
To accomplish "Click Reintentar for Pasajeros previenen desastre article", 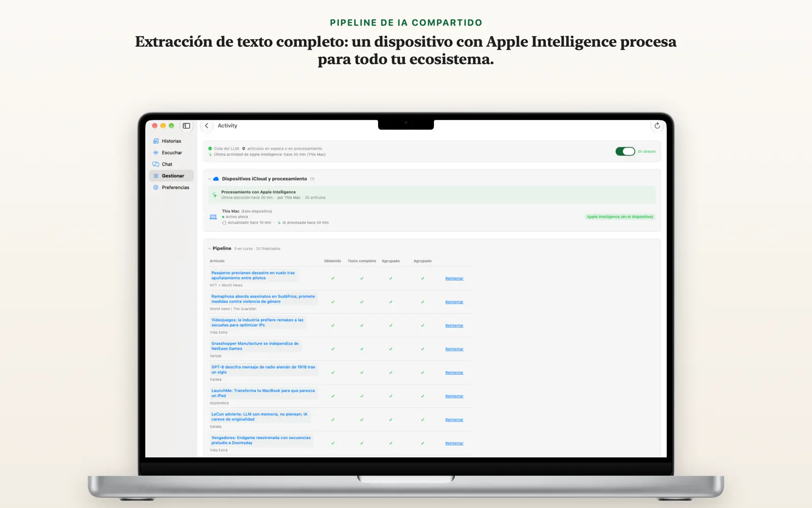I will (454, 278).
